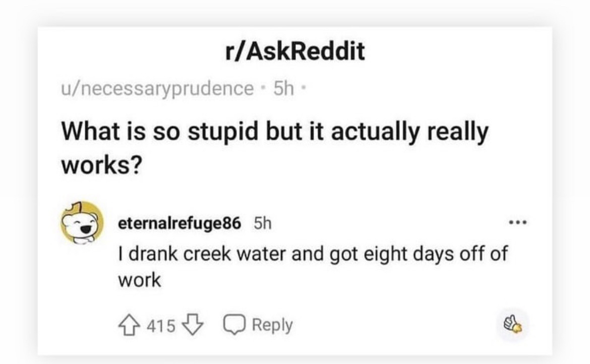The image size is (590, 364).
Task: Downvote the creek water comment
Action: [193, 325]
